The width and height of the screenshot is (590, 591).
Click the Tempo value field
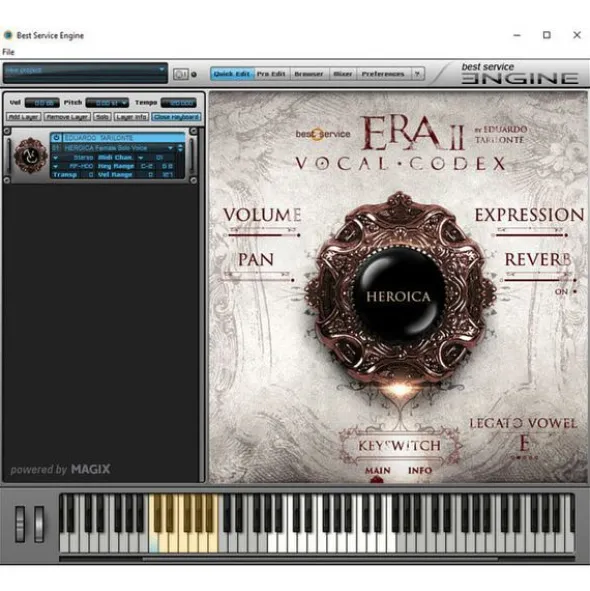(179, 103)
